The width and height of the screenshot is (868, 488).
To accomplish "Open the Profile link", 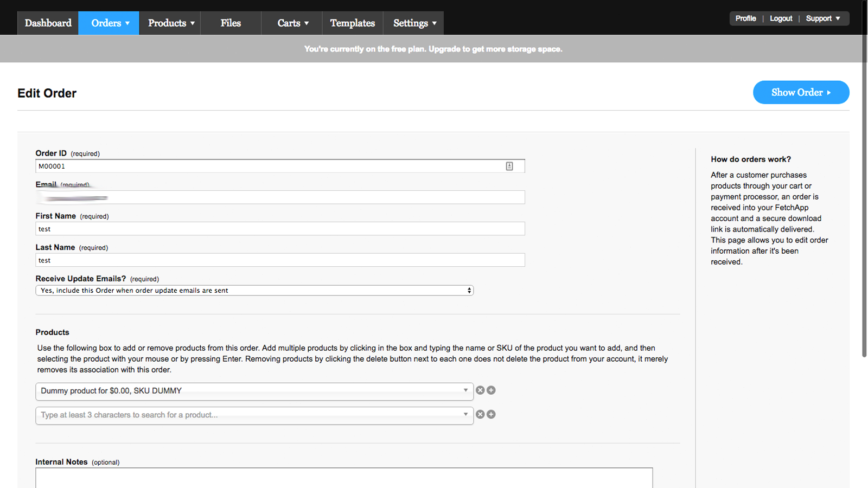I will coord(745,18).
